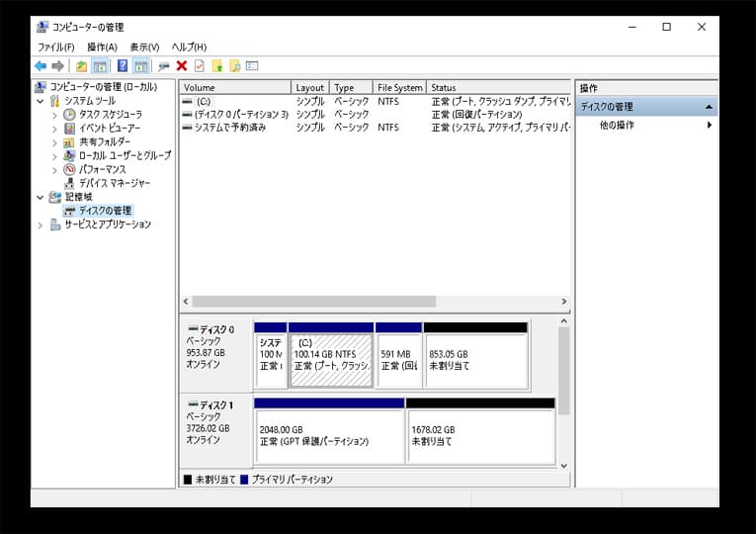Expand Services and Applications (サービスとアプリケーション)
The height and width of the screenshot is (534, 756).
pyautogui.click(x=41, y=224)
